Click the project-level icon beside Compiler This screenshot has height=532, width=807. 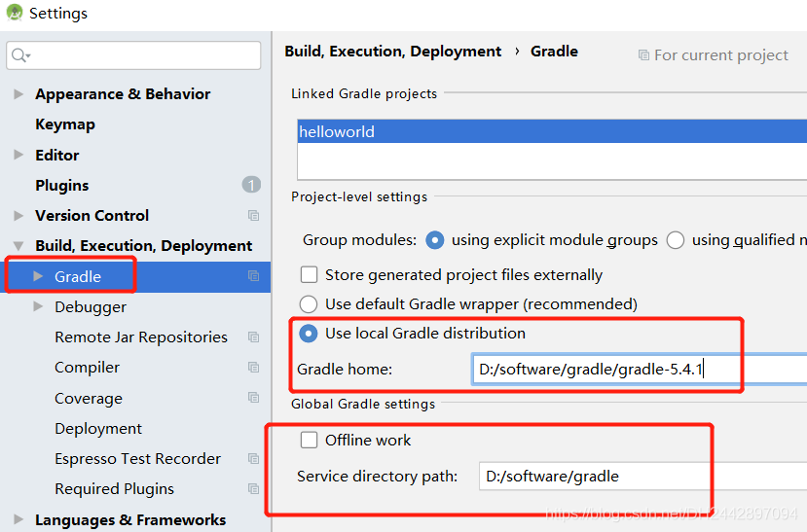[253, 368]
